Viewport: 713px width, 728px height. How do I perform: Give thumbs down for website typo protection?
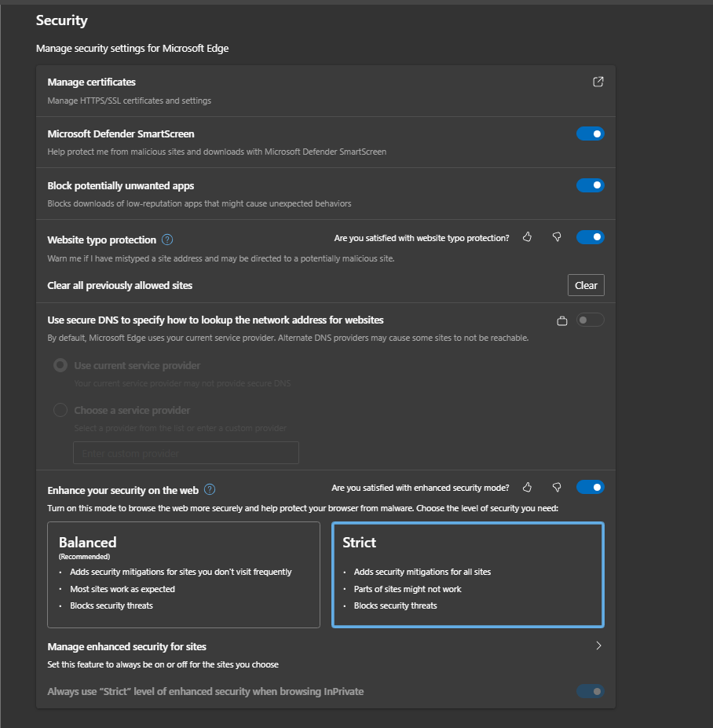557,237
